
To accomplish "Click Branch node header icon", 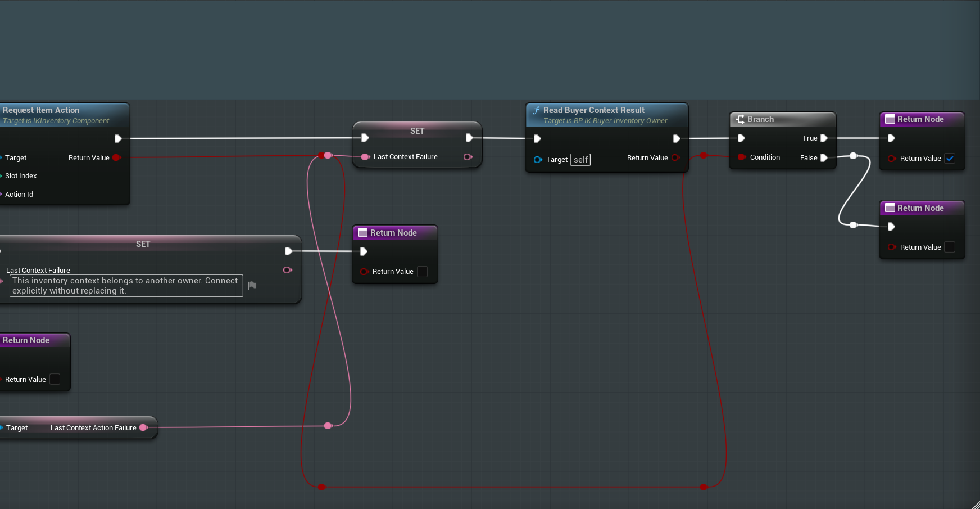I will (x=740, y=119).
